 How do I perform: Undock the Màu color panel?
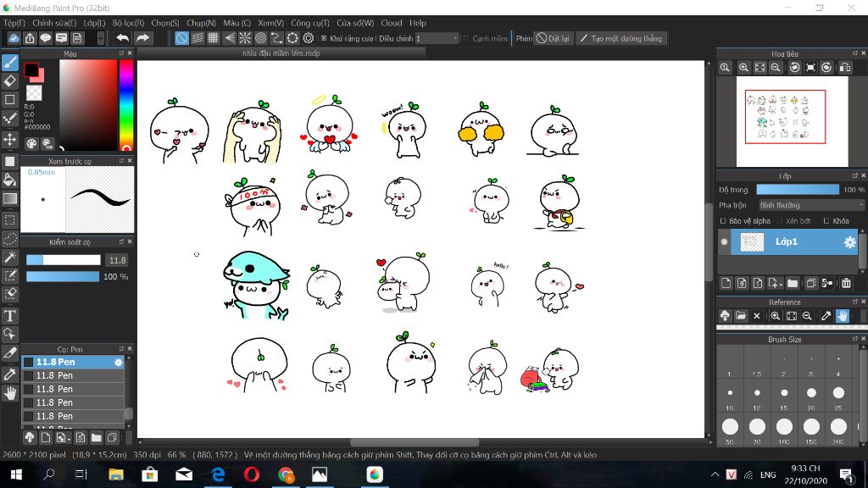[121, 53]
